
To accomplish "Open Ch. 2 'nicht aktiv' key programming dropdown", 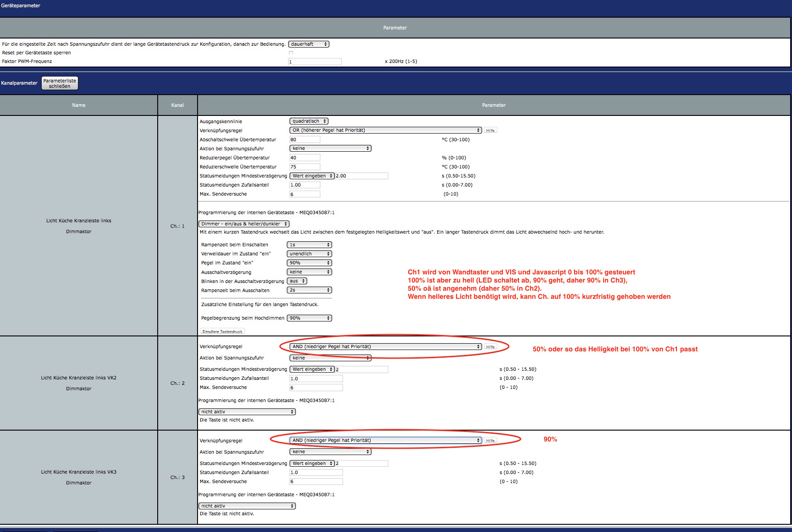I will point(247,412).
